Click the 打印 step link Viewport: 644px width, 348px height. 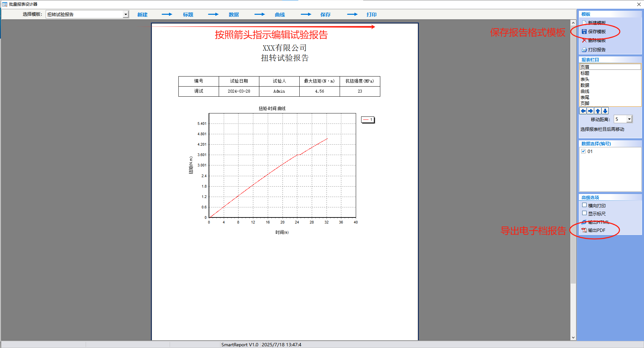tap(371, 14)
